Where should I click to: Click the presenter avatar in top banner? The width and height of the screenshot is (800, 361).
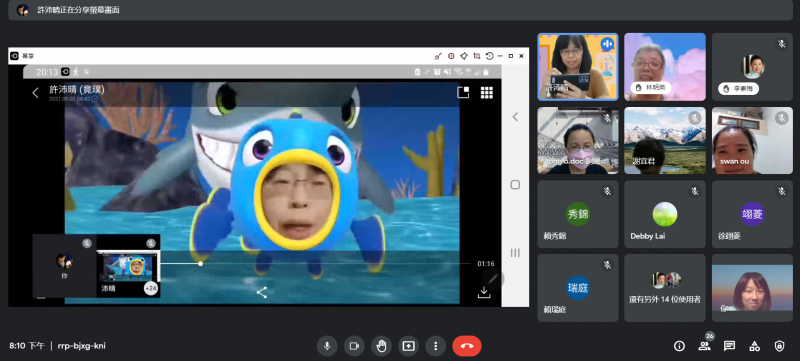tap(22, 10)
